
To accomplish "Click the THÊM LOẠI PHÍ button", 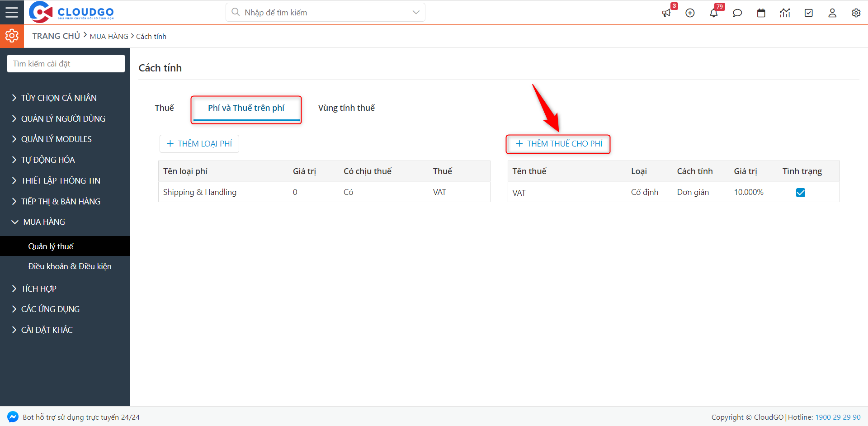I will tap(199, 144).
